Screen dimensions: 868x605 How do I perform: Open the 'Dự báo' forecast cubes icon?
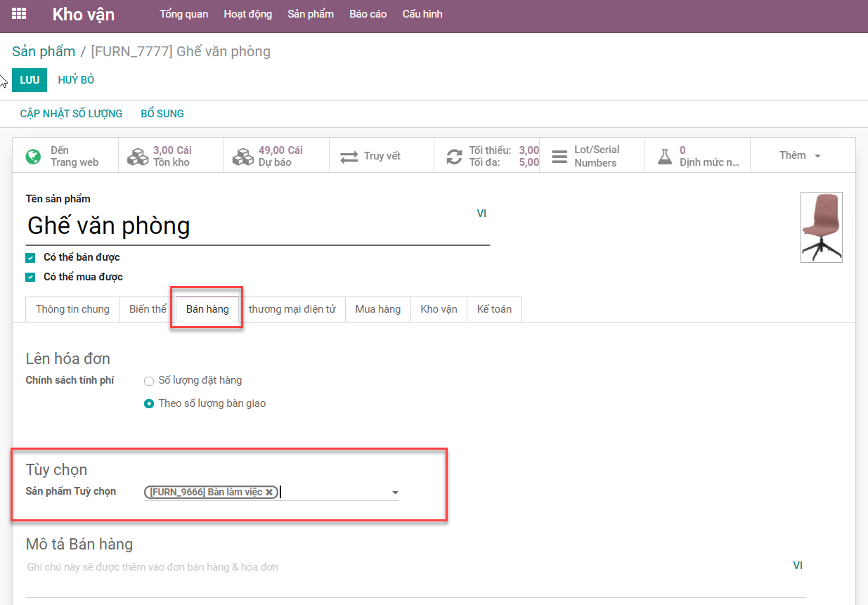243,156
